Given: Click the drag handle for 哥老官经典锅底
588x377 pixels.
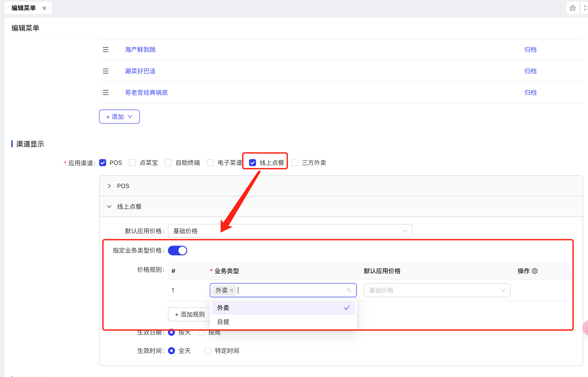Looking at the screenshot, I should pyautogui.click(x=105, y=92).
